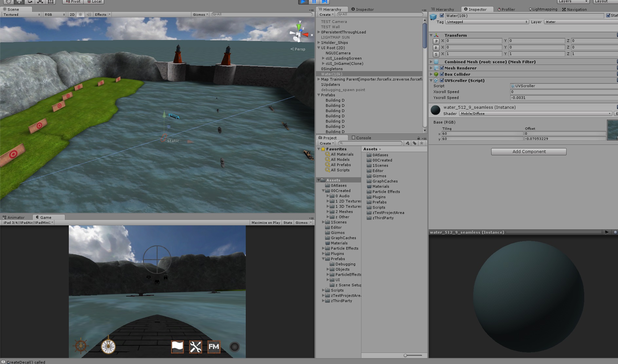Toggle scene lighting sun icon

(80, 14)
